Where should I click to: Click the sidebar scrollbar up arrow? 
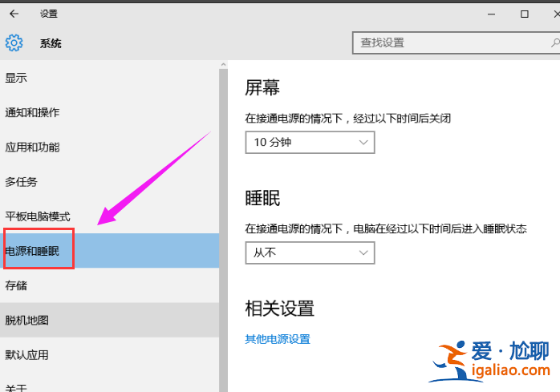tap(223, 65)
